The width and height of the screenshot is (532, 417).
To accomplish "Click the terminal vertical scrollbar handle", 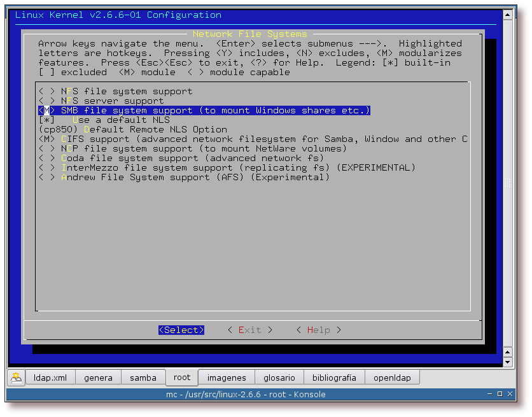I will coord(507,183).
